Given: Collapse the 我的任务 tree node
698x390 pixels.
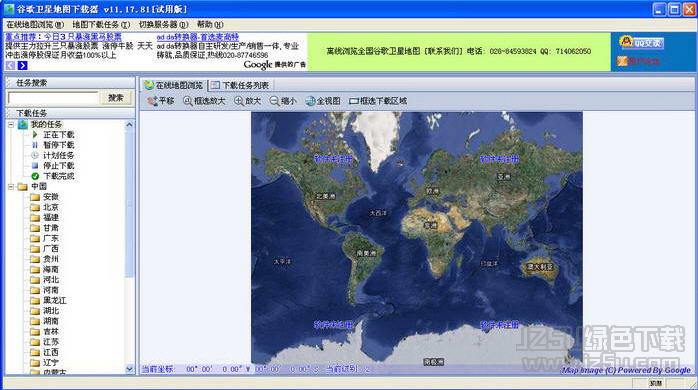Looking at the screenshot, I should coord(11,125).
